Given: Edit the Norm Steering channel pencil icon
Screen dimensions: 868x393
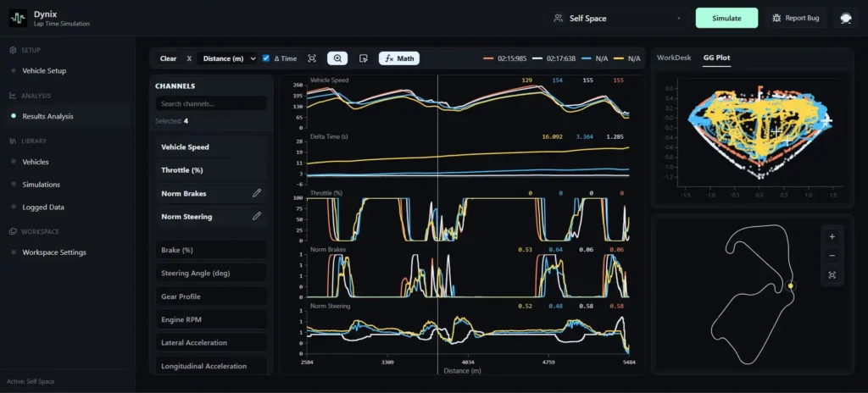Looking at the screenshot, I should (x=256, y=217).
